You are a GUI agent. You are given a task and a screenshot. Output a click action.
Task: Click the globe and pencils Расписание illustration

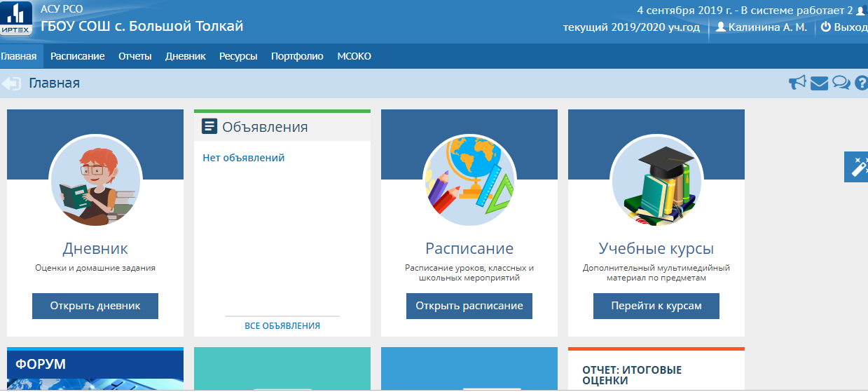(x=469, y=180)
